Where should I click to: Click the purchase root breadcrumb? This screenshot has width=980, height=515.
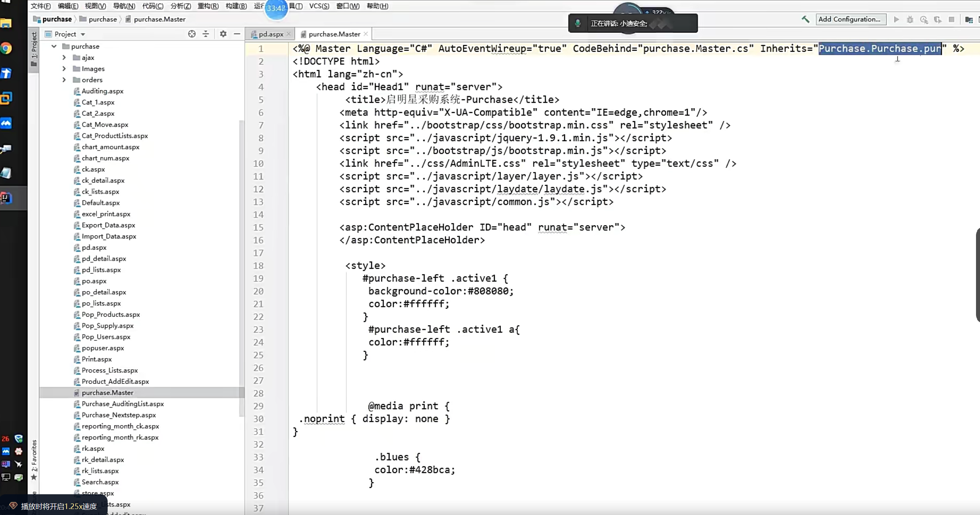point(53,19)
